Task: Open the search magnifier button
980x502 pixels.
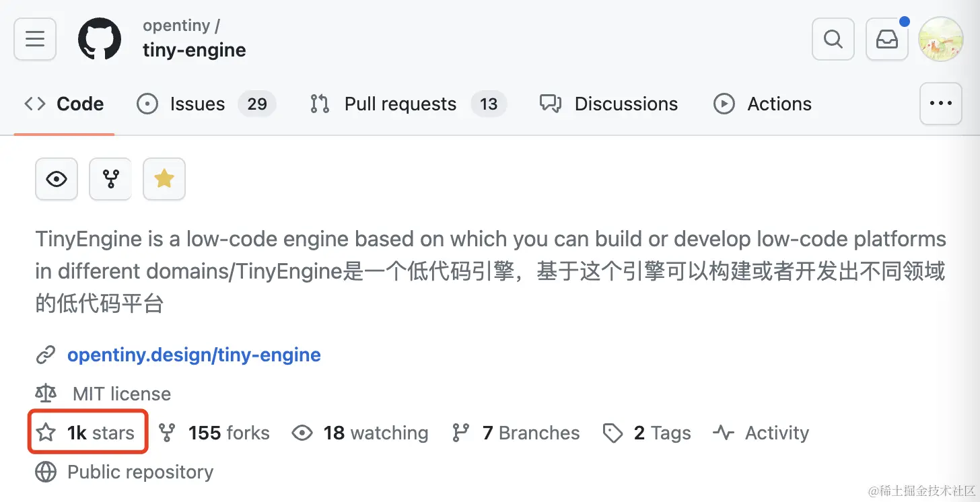Action: 833,39
